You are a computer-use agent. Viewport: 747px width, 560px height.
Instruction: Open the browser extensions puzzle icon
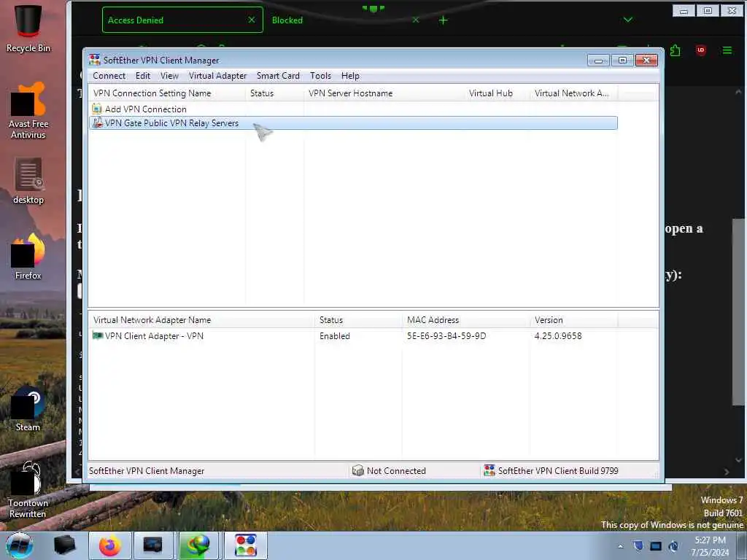pyautogui.click(x=675, y=50)
